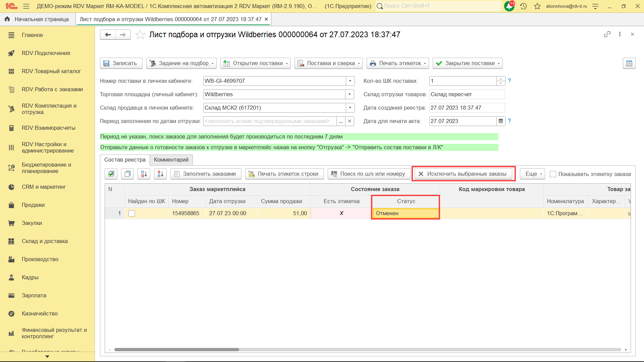Expand the 'Торговая площадка' dropdown
Viewport: 644px width, 362px height.
(x=350, y=94)
